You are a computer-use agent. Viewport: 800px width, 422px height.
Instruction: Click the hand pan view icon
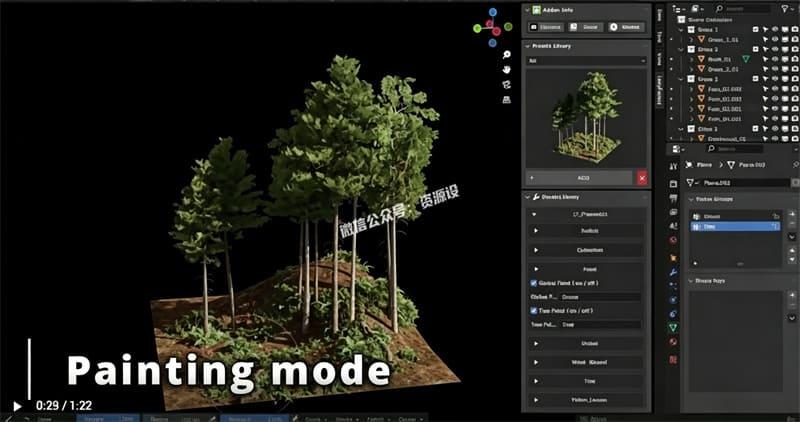tap(507, 69)
